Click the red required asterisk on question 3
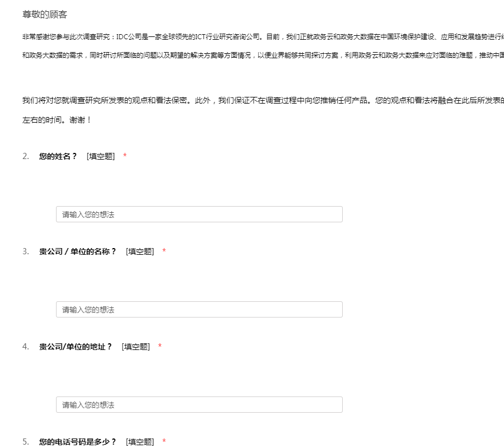 point(164,251)
